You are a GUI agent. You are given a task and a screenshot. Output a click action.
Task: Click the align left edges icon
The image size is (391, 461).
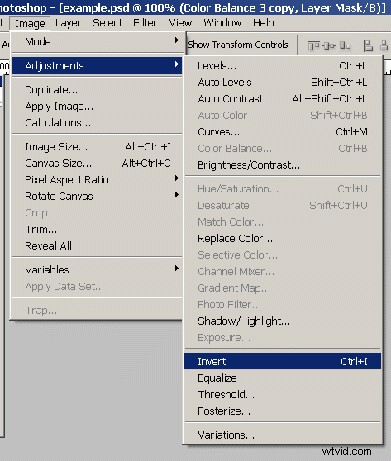click(x=368, y=45)
